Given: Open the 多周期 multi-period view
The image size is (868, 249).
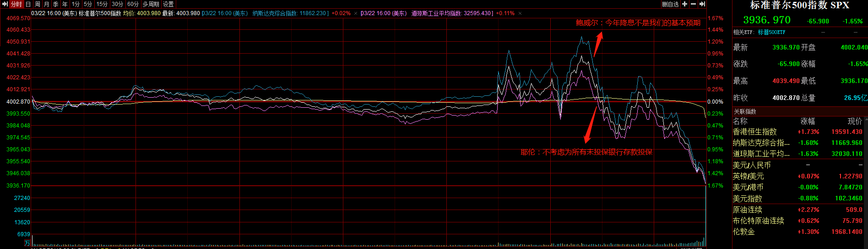Looking at the screenshot, I should tap(151, 4).
